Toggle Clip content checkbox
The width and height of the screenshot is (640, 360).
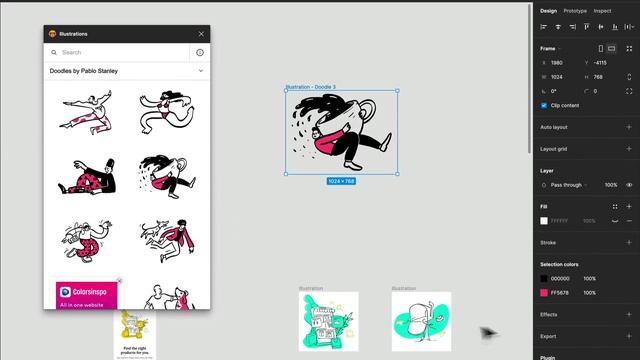(544, 106)
